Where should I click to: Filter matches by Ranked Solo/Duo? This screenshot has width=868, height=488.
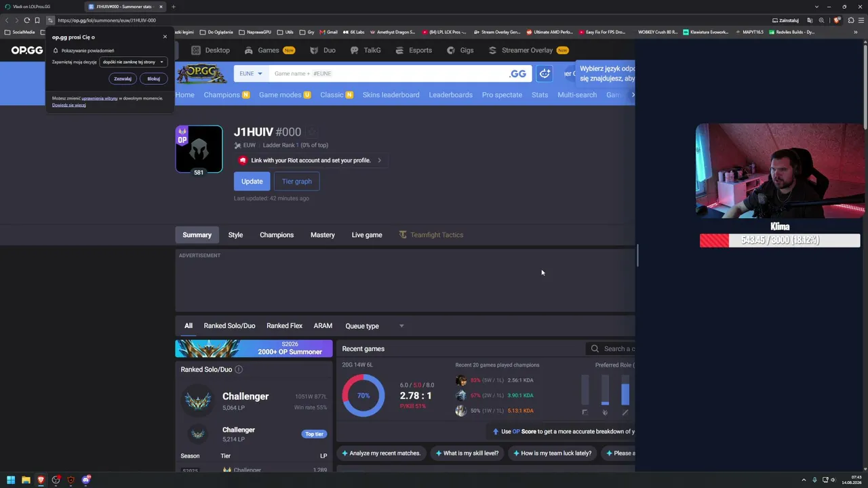(229, 326)
